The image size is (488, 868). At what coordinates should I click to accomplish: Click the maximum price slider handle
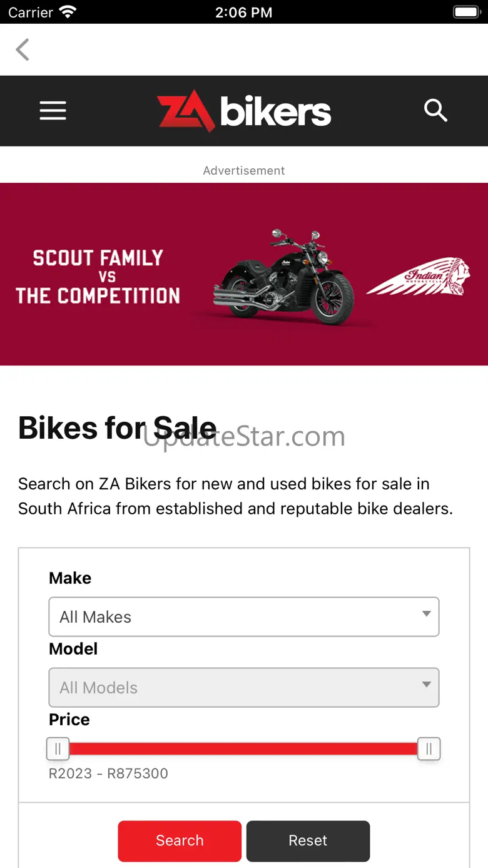(429, 748)
